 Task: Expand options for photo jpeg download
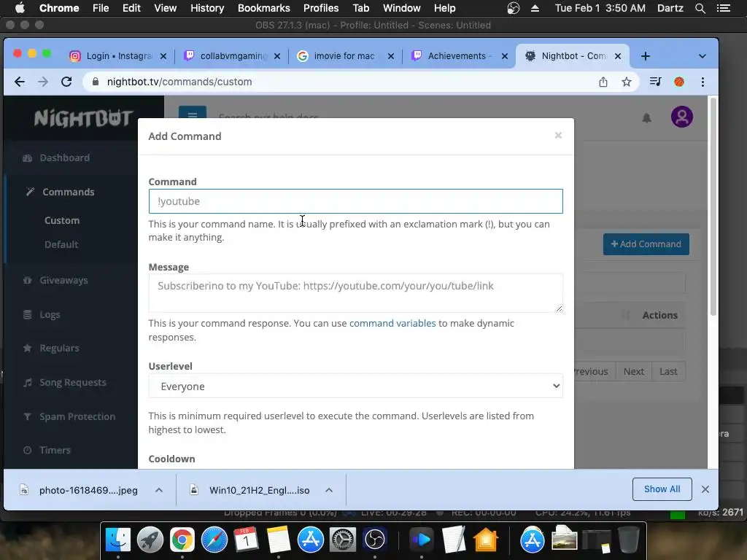click(x=158, y=490)
